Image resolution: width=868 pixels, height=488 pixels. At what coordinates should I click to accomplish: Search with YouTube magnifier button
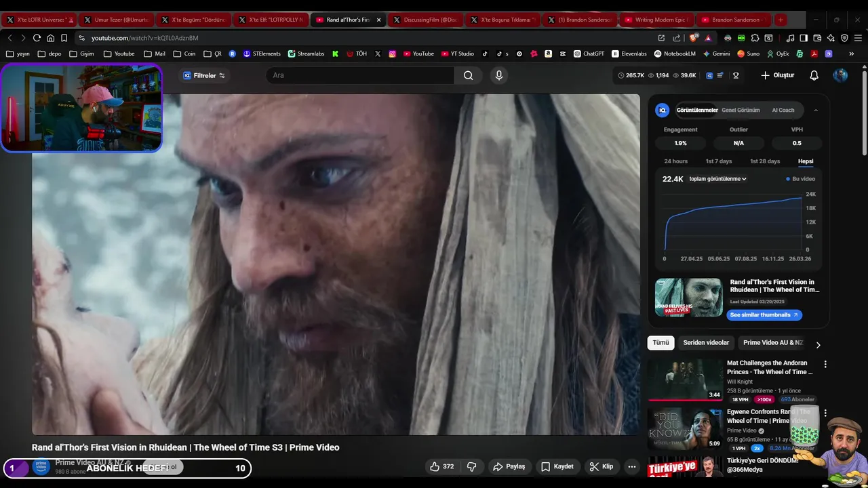click(468, 75)
